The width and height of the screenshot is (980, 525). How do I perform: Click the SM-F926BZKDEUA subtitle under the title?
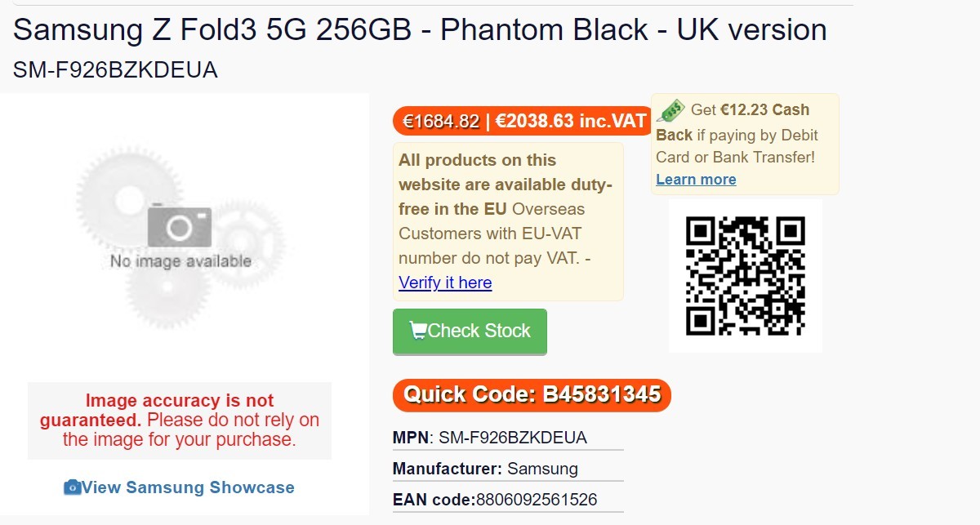[x=115, y=70]
